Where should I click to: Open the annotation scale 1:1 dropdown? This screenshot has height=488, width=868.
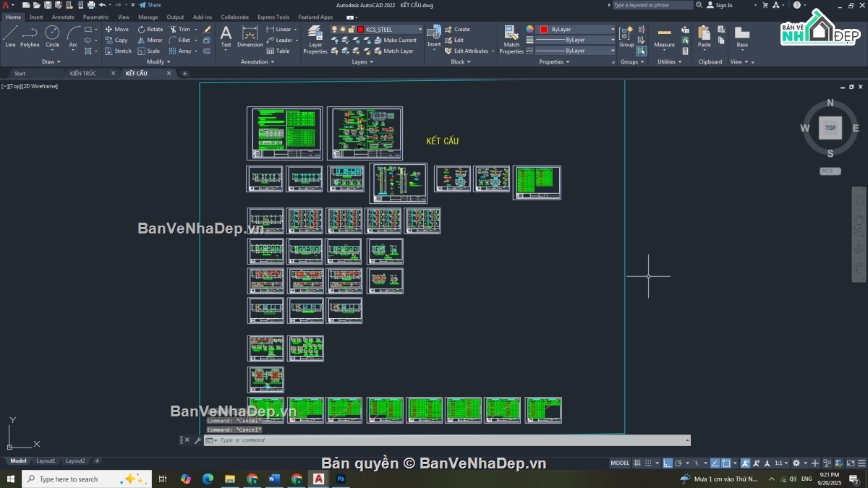(x=781, y=463)
